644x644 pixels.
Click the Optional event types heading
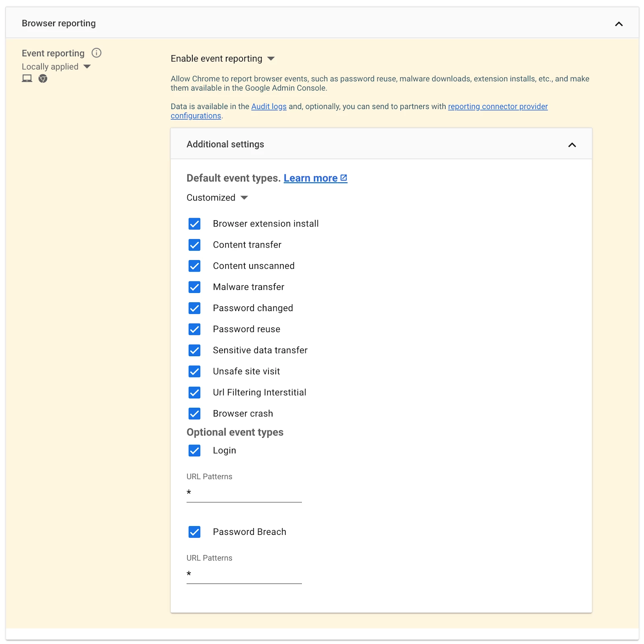(235, 432)
